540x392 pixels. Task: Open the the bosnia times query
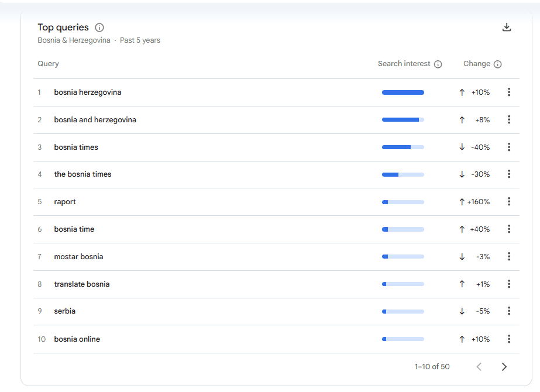pyautogui.click(x=82, y=174)
